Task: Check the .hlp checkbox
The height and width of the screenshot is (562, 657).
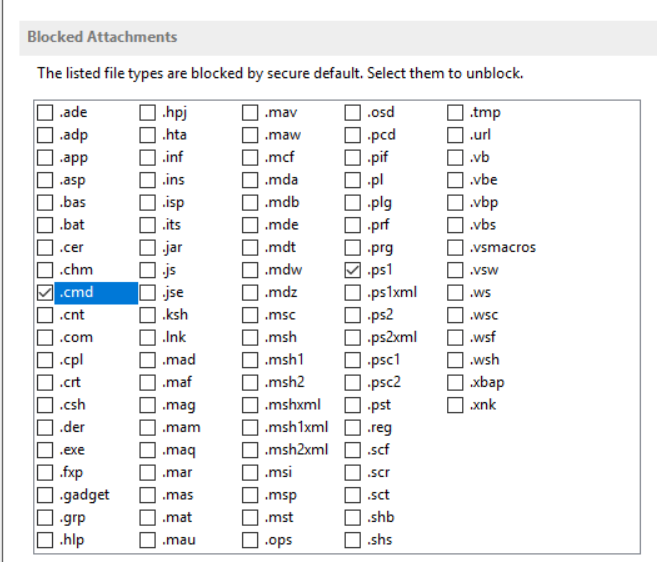Action: point(45,540)
